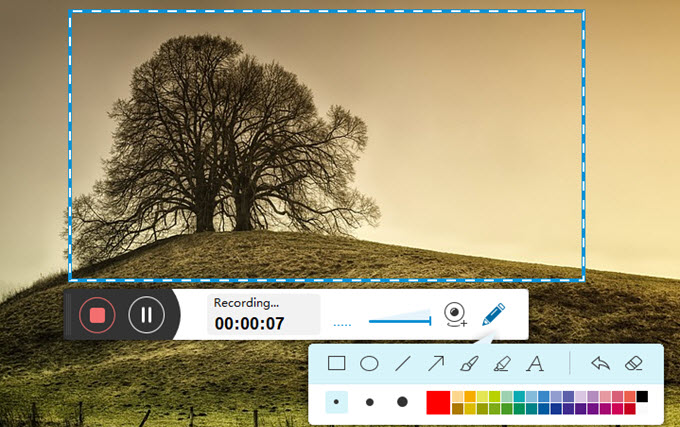
Task: Select the Ellipse drawing tool
Action: coord(369,364)
